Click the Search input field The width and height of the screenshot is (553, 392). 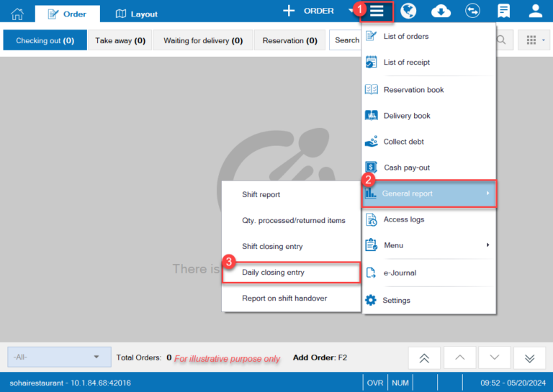click(346, 40)
